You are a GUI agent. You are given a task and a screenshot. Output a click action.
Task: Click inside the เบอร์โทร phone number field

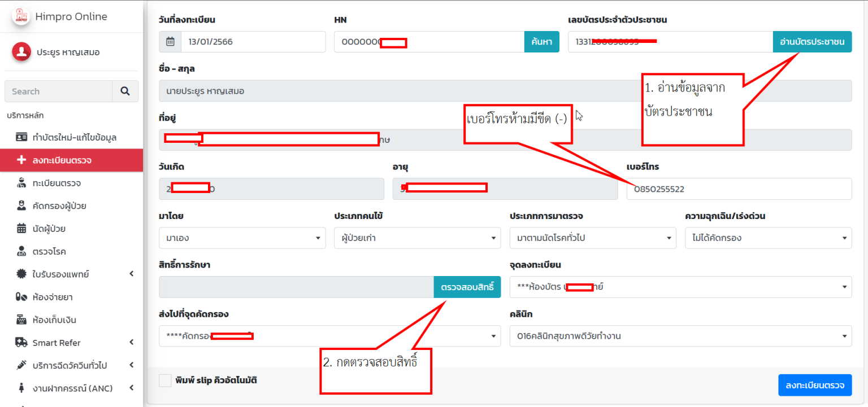coord(739,189)
